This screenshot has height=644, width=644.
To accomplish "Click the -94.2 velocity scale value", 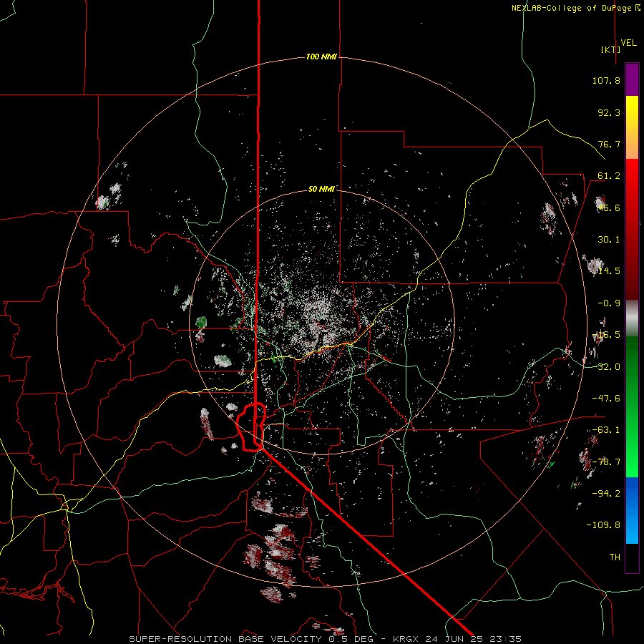I will [x=606, y=493].
